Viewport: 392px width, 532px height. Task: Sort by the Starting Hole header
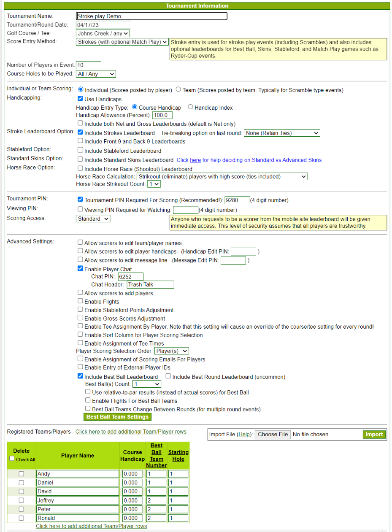coord(178,456)
